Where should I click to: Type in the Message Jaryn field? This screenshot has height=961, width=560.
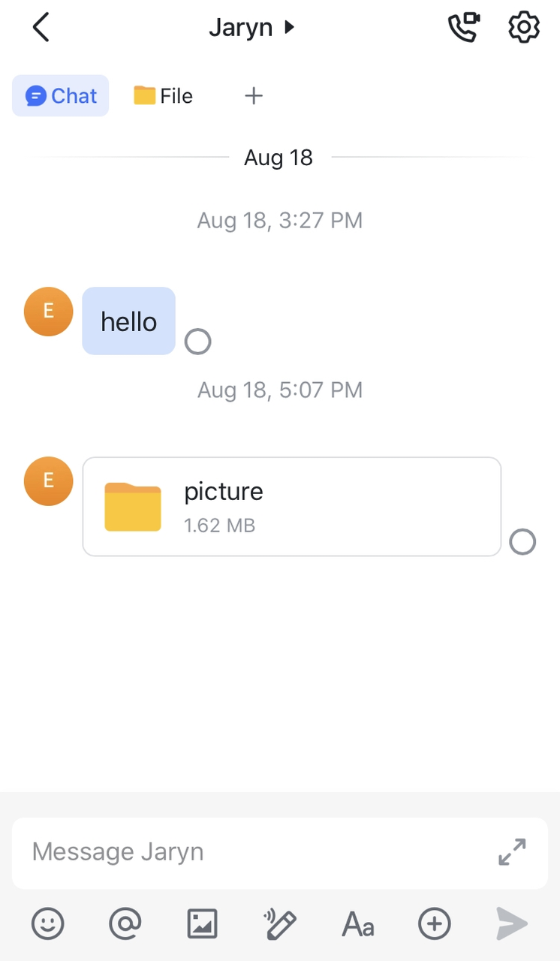(255, 852)
